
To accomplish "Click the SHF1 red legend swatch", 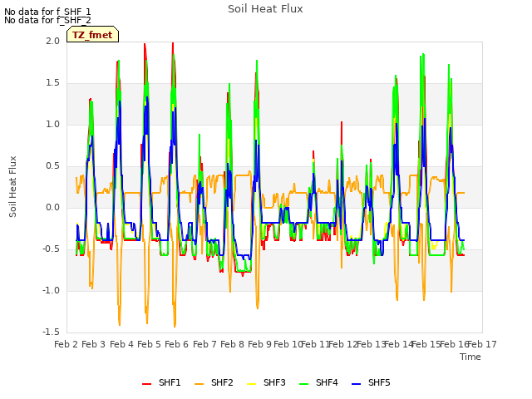I will coord(146,383).
